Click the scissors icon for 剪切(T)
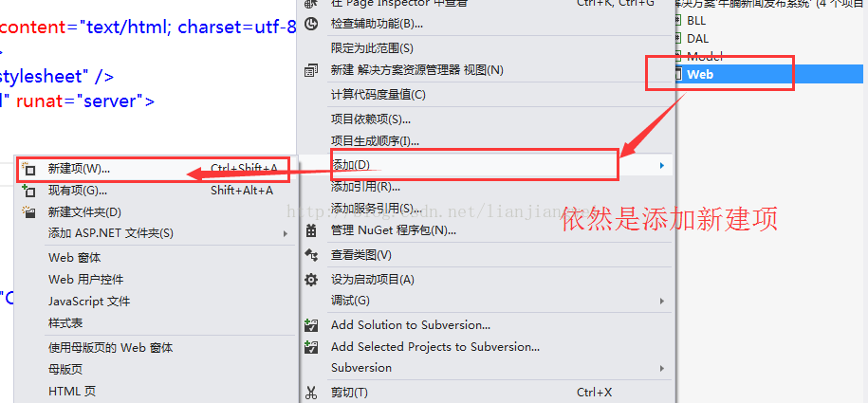 coord(312,393)
